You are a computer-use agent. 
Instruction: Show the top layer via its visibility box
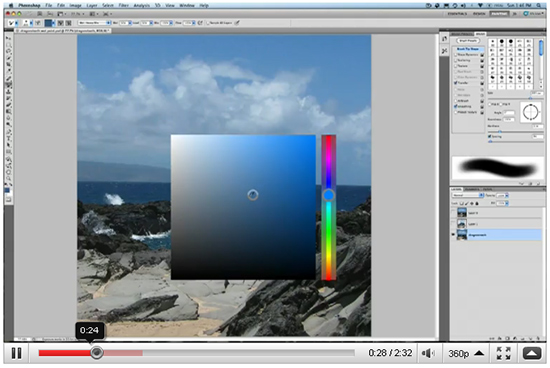coord(453,213)
